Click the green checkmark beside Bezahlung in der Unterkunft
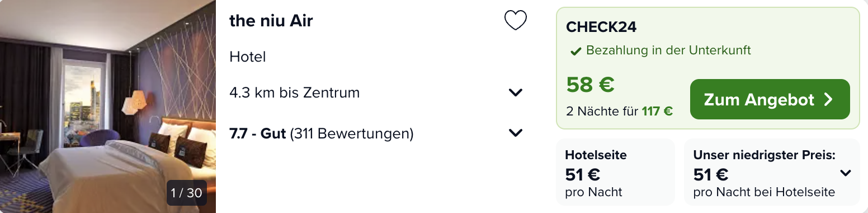868x213 pixels. click(575, 52)
